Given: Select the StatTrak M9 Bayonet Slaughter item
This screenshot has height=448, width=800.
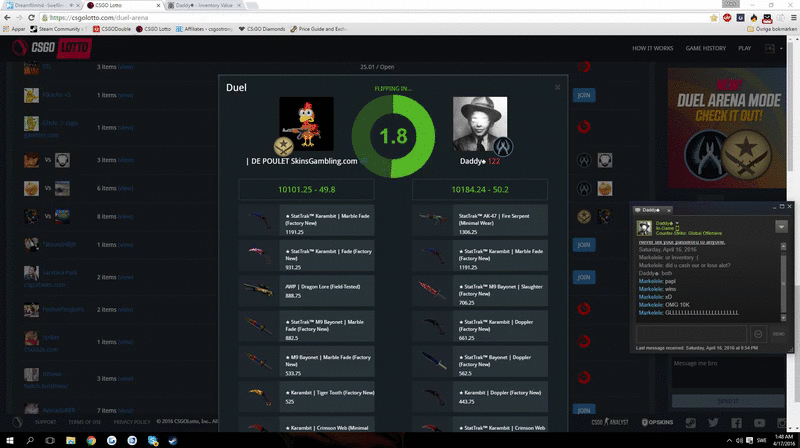Looking at the screenshot, I should pyautogui.click(x=480, y=291).
